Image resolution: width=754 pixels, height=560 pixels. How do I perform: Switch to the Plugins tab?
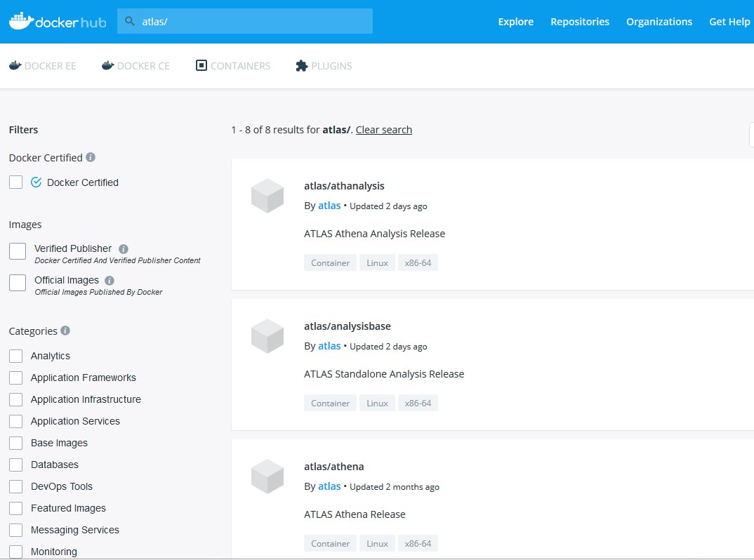pyautogui.click(x=324, y=66)
